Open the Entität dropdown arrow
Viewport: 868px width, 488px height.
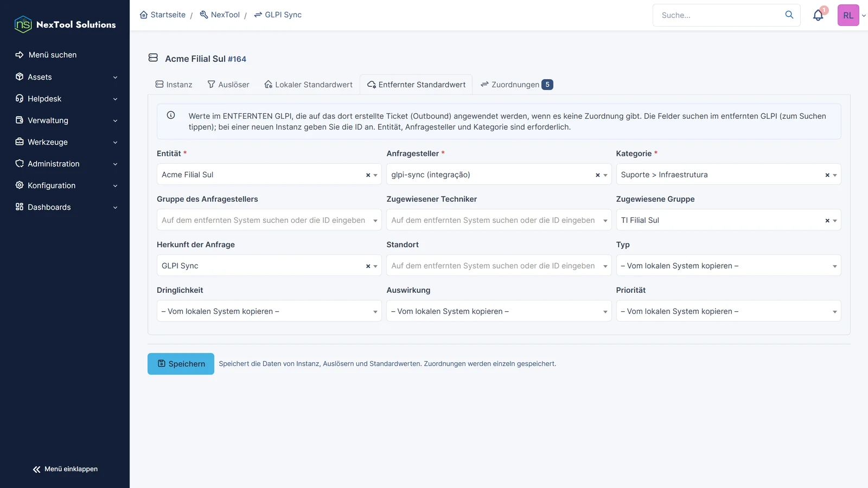[375, 175]
